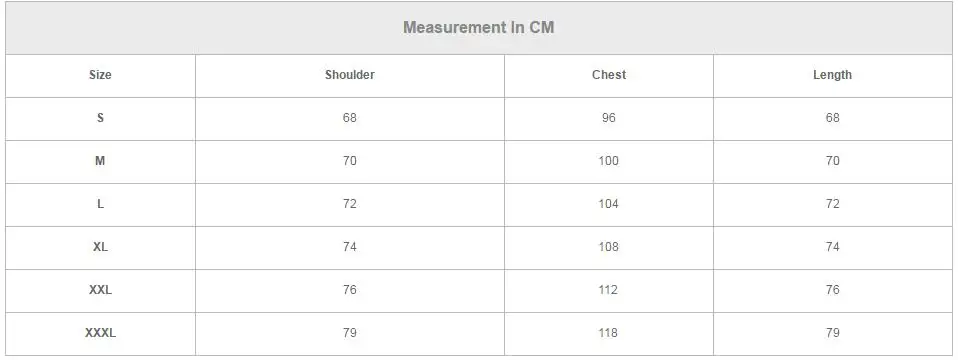Screen dimensions: 958x360
Task: Click the length value 79 in the XXXL row
Action: (832, 333)
